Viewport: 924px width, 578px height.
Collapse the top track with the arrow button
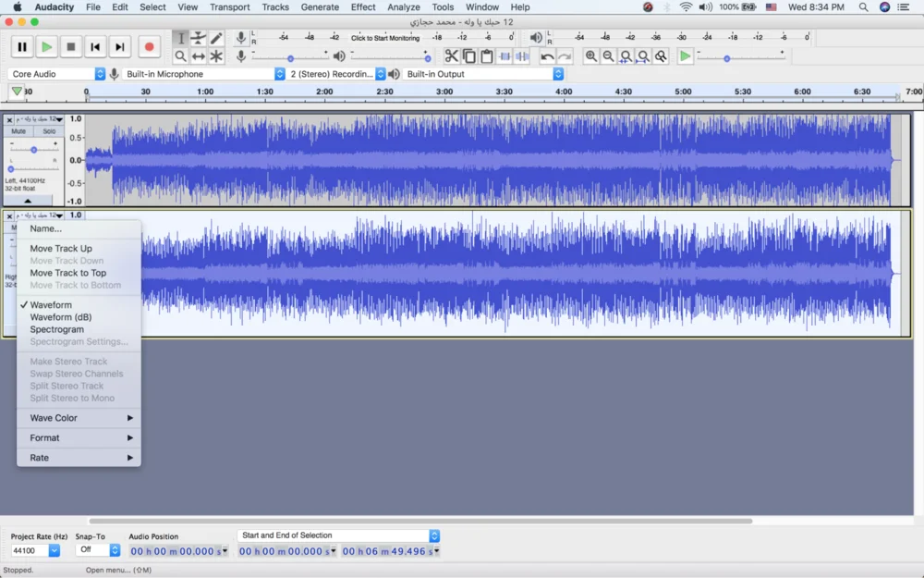click(28, 201)
